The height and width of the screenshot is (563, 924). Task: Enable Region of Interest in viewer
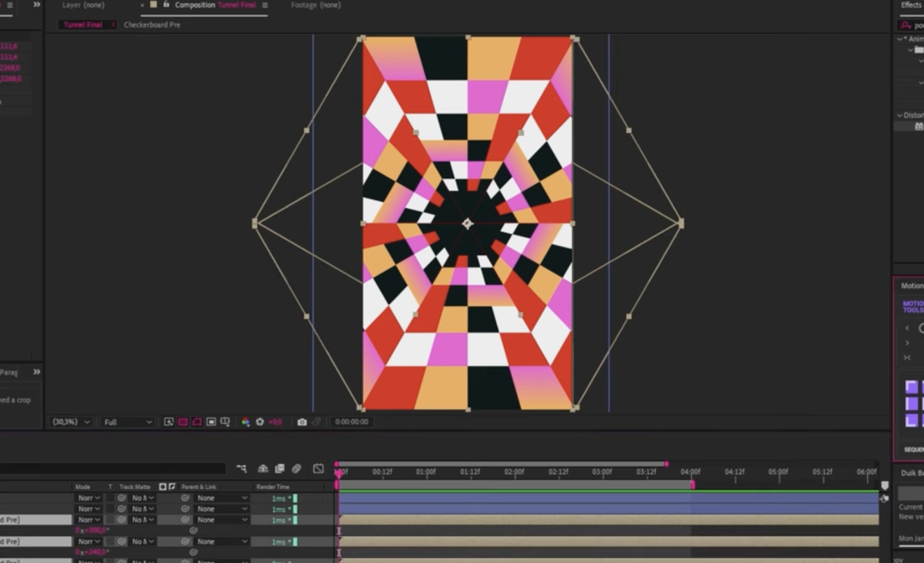pos(211,422)
